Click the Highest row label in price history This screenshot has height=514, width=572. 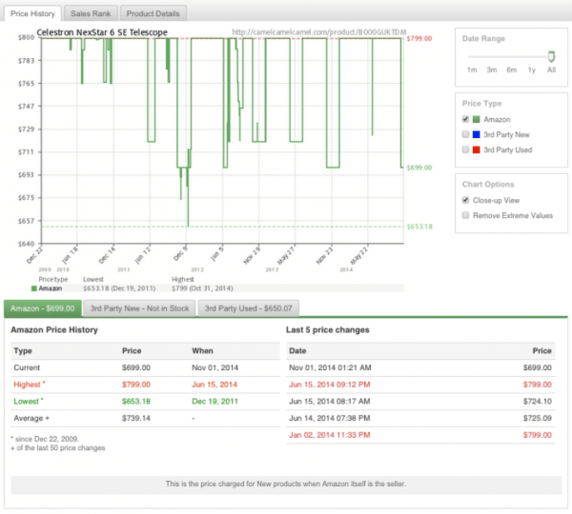29,384
